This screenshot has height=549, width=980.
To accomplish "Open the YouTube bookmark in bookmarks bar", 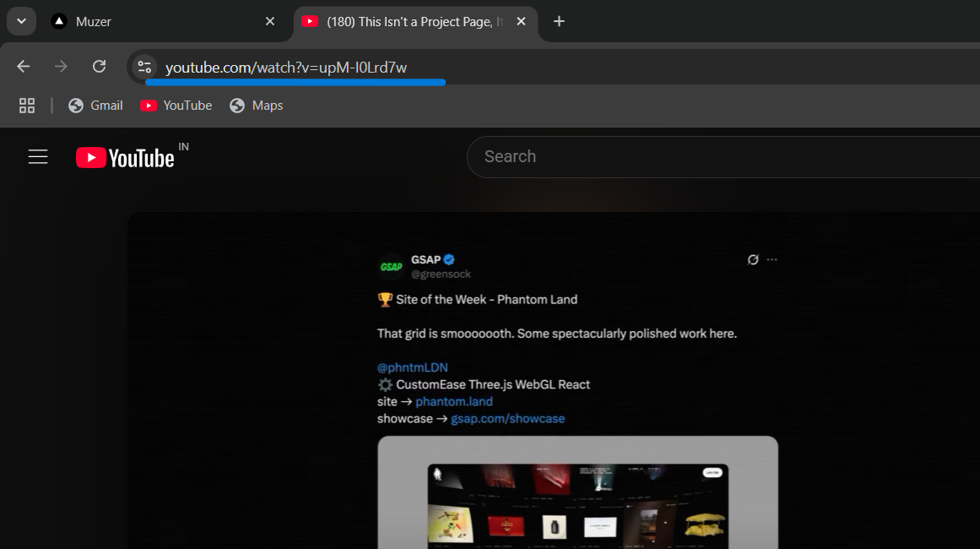I will (x=176, y=106).
